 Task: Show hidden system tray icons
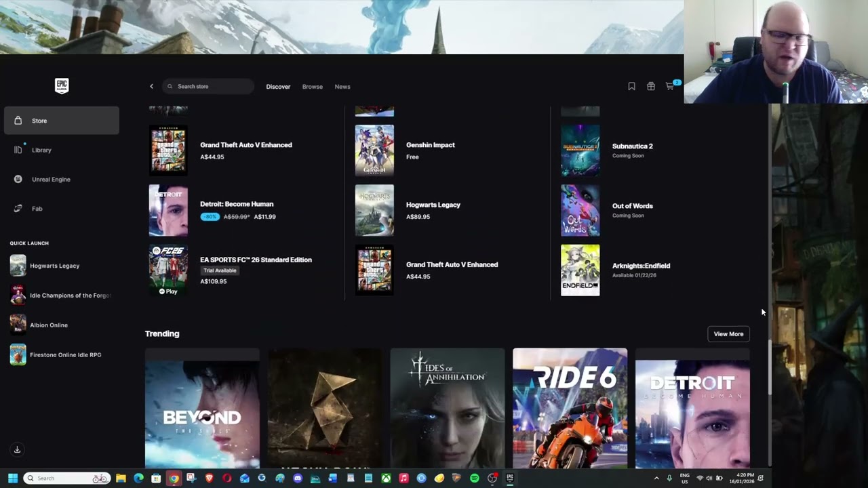point(656,478)
